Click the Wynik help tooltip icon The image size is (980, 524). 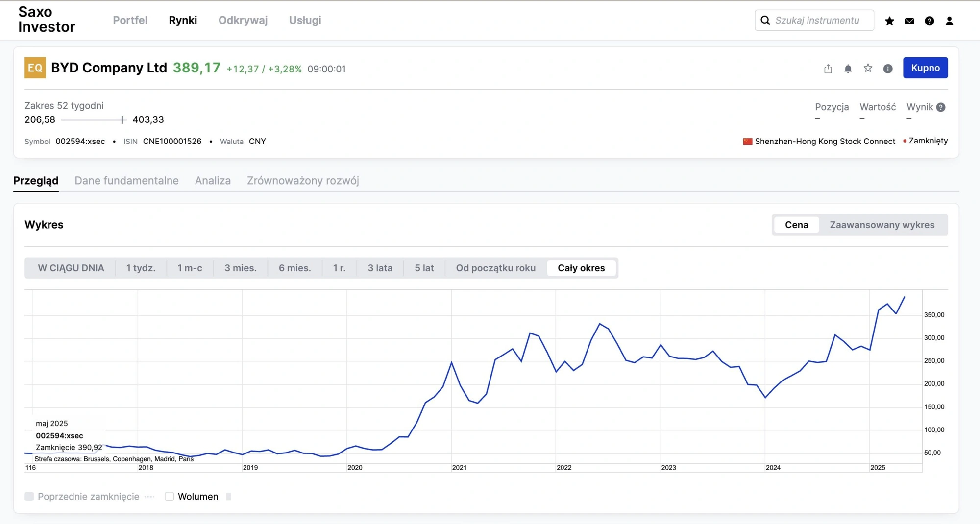click(940, 107)
